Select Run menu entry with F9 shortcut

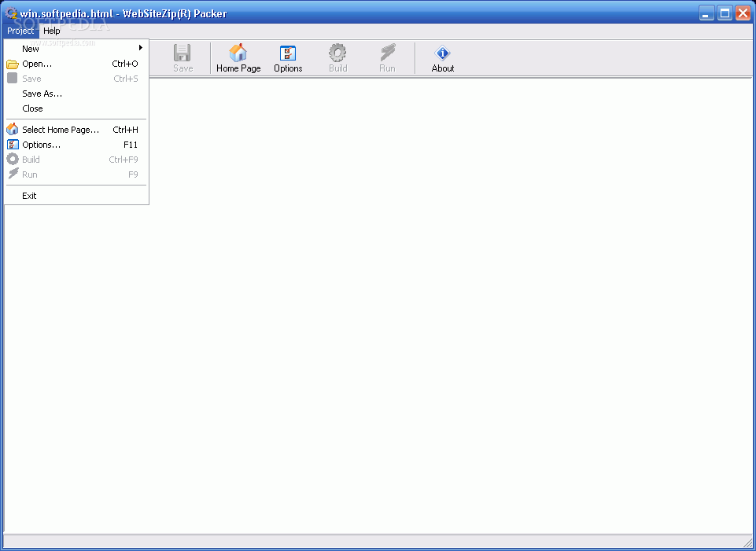click(x=76, y=174)
